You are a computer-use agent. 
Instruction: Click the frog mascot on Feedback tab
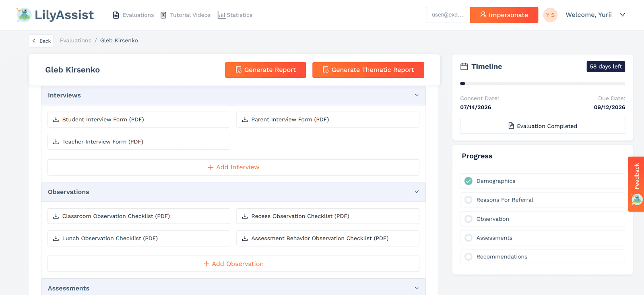point(637,199)
